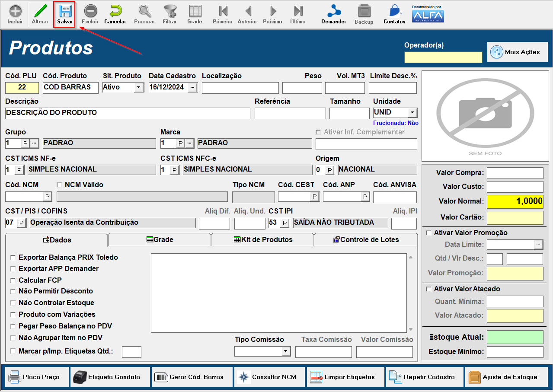Viewport: 553px width, 392px height.
Task: Open the Backup tool icon
Action: point(364,11)
